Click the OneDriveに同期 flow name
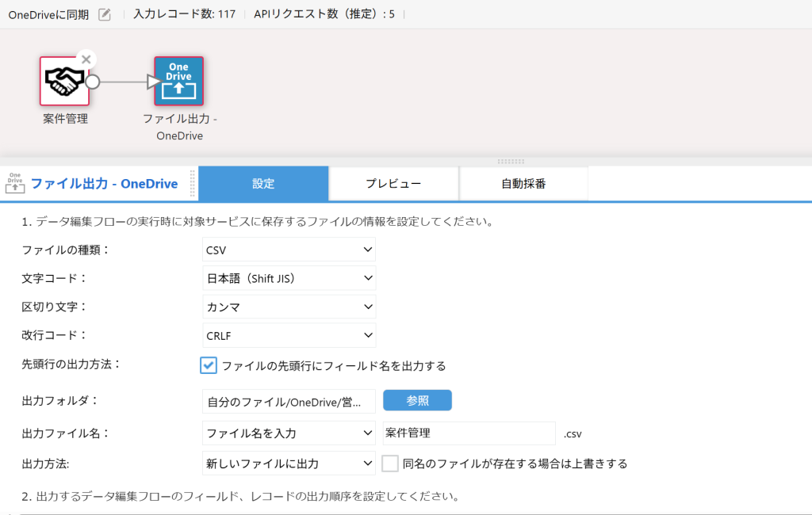 (x=48, y=14)
